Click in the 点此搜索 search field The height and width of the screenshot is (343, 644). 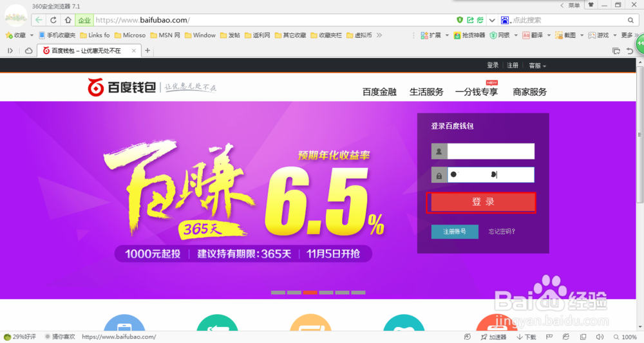click(569, 20)
